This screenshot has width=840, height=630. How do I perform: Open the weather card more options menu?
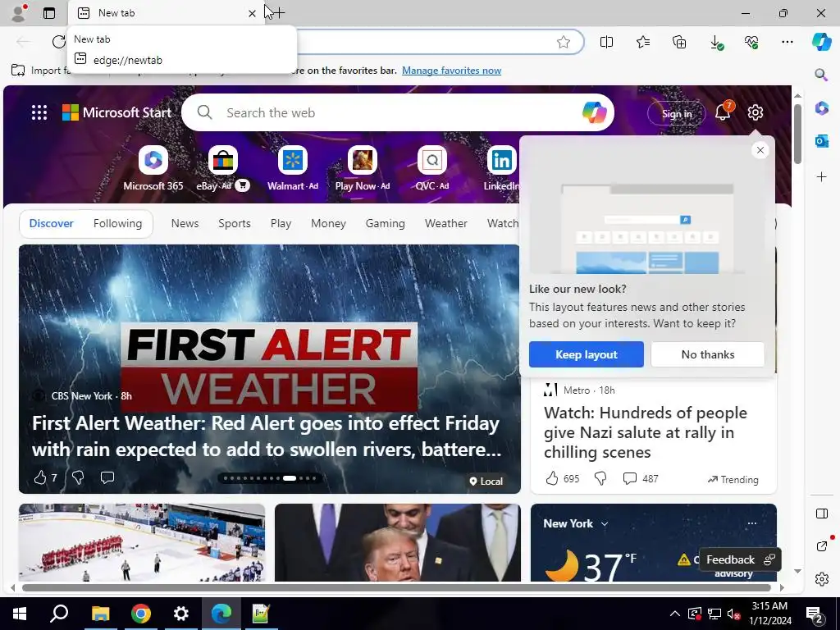752,523
